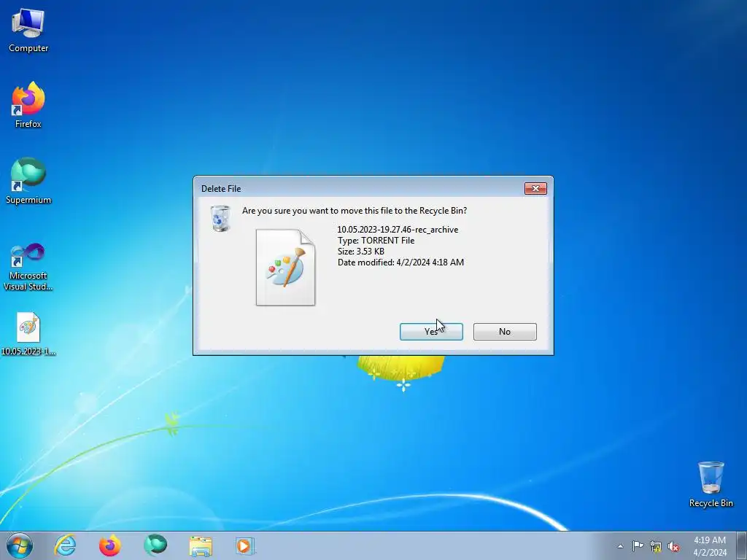Open the Windows Start menu

[20, 545]
